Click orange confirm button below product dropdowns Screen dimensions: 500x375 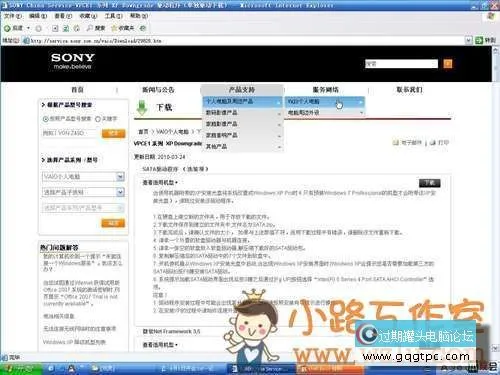coord(113,223)
